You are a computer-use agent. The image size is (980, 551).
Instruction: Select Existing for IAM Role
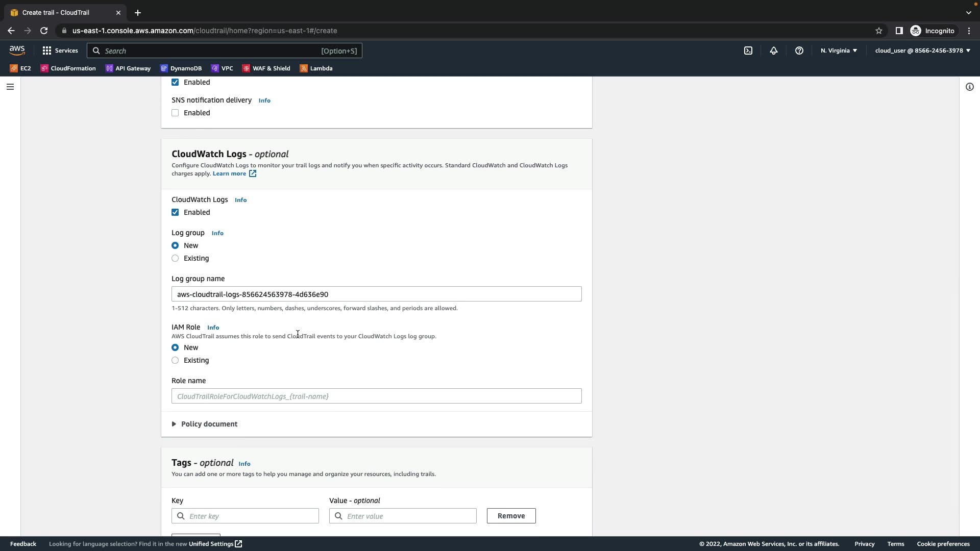coord(175,360)
